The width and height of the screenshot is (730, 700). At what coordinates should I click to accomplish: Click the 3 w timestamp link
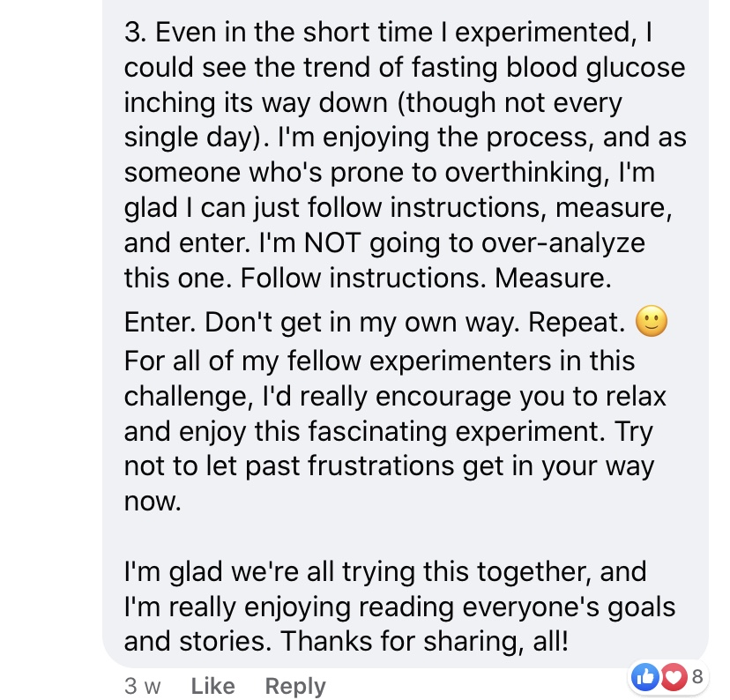pyautogui.click(x=142, y=687)
